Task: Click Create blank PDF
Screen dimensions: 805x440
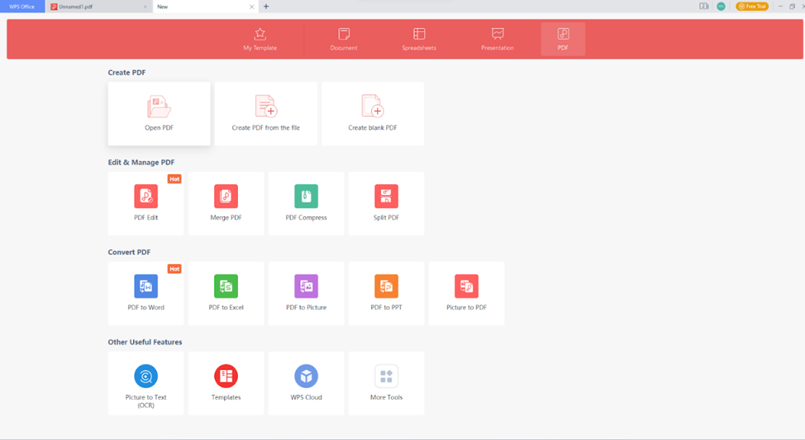Action: [x=372, y=113]
